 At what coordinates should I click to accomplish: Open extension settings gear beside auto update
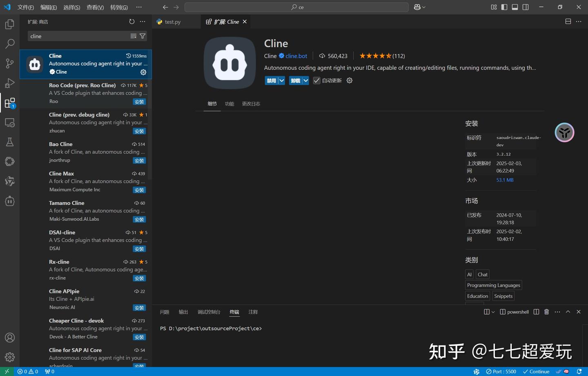pos(350,81)
